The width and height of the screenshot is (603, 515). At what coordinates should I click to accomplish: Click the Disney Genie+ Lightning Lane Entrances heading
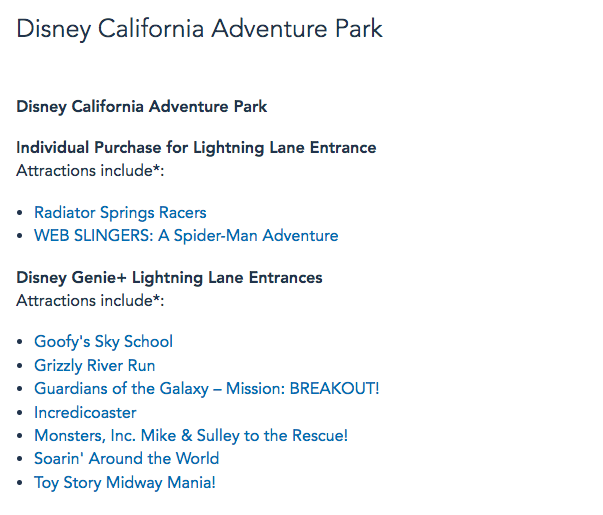[x=169, y=277]
